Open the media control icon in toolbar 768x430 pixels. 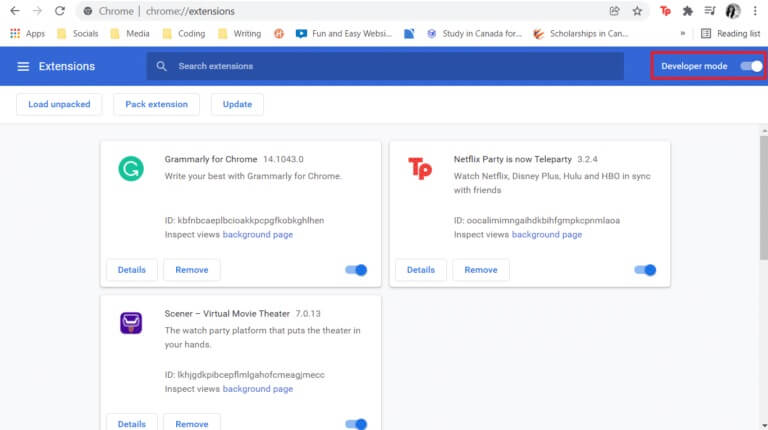(710, 11)
